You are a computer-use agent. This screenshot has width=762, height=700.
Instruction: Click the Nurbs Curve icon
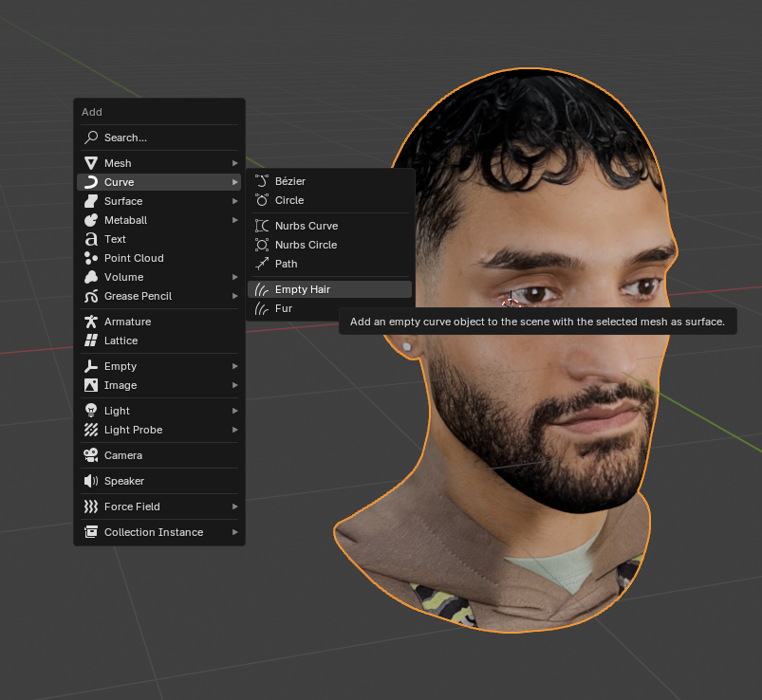click(262, 226)
